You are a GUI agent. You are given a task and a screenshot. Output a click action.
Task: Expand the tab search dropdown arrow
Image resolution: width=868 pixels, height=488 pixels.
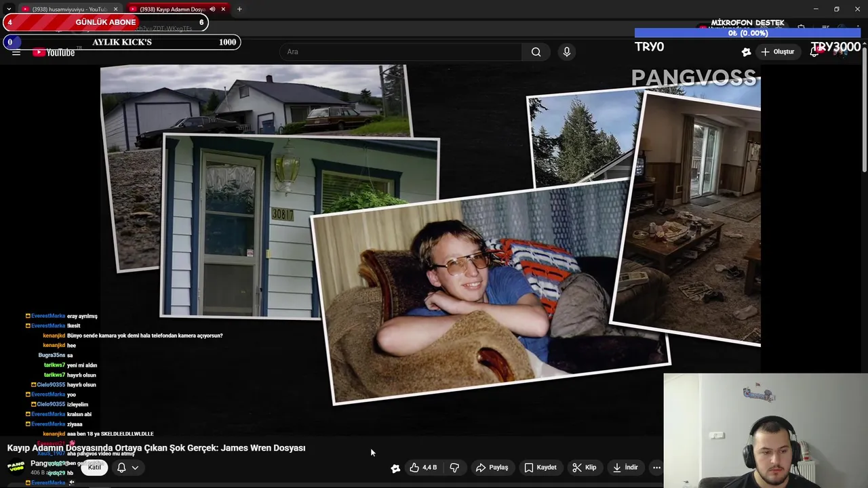tap(8, 9)
